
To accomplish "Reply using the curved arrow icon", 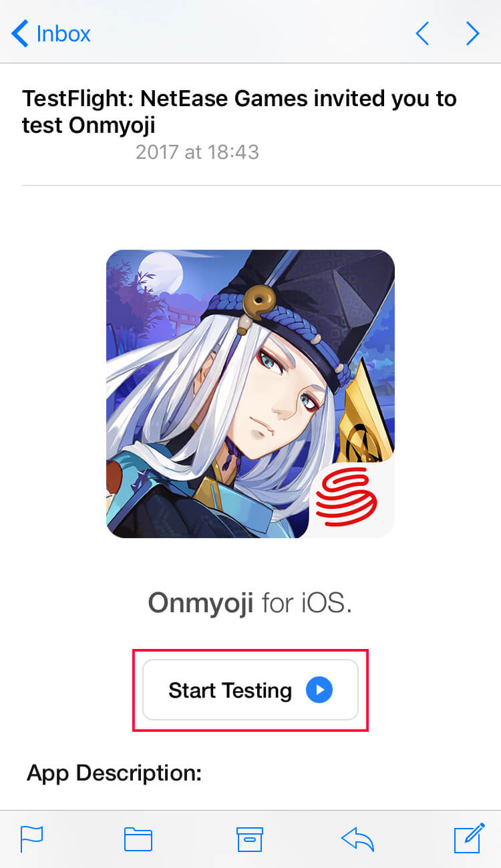I will [x=357, y=839].
